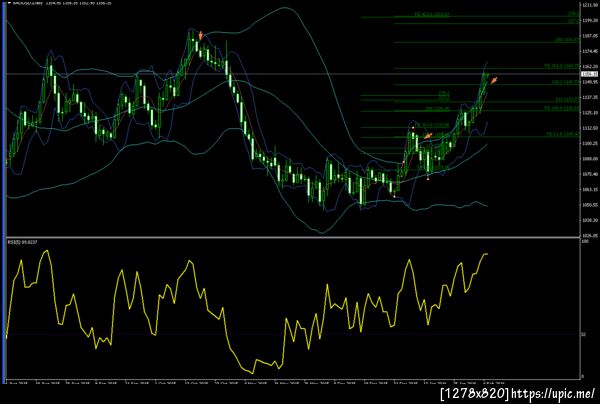Click the 1100.25 price axis label
Viewport: 600px width, 404px height.
(x=590, y=143)
